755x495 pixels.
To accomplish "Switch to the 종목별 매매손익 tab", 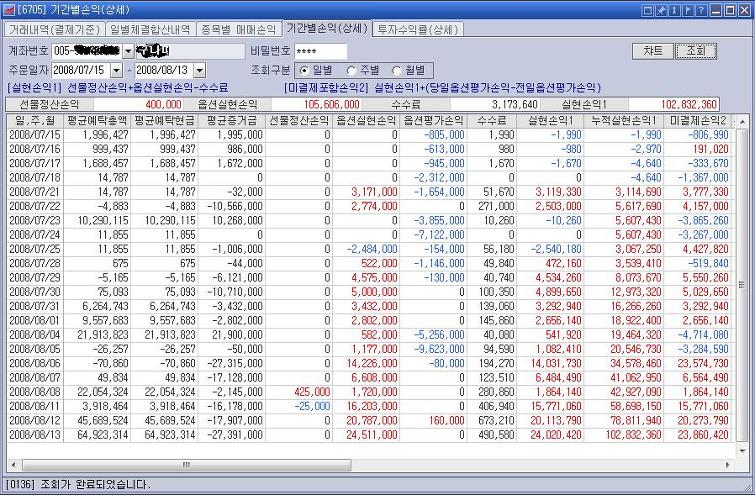I will pyautogui.click(x=239, y=29).
